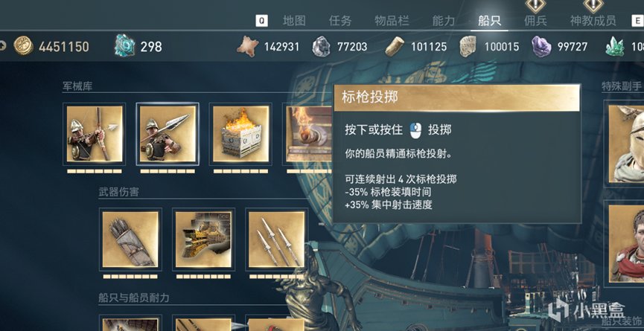Click the olive wood resource icon

coord(395,46)
